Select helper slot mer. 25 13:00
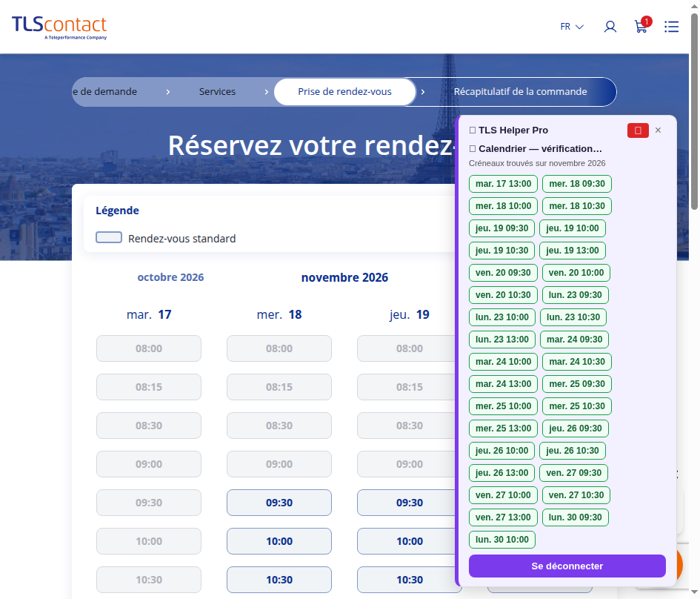Screen dimensions: 700x599 (503, 428)
